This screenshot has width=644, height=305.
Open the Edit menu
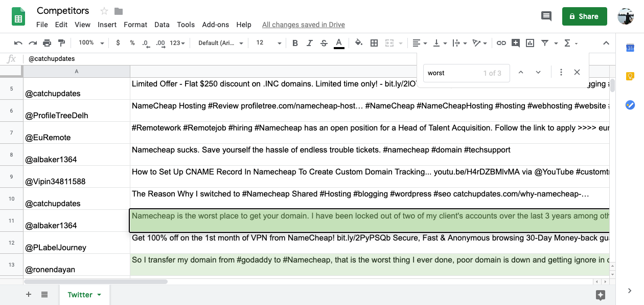pos(61,25)
